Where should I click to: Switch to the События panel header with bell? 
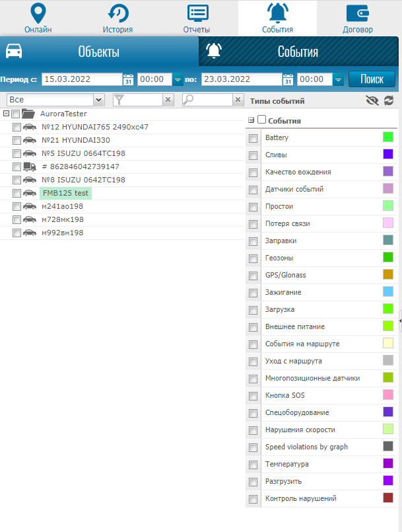pos(298,52)
